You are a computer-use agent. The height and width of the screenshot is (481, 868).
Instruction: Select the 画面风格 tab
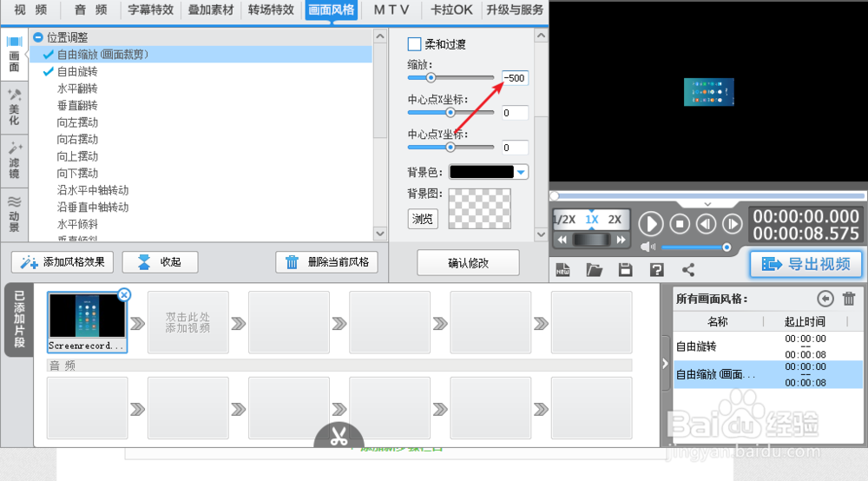pos(331,10)
